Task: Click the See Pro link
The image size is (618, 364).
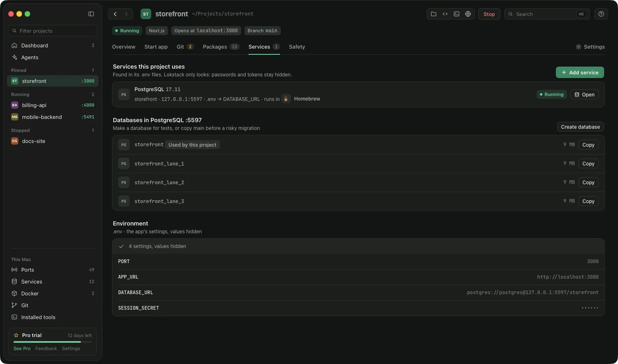Action: 22,348
